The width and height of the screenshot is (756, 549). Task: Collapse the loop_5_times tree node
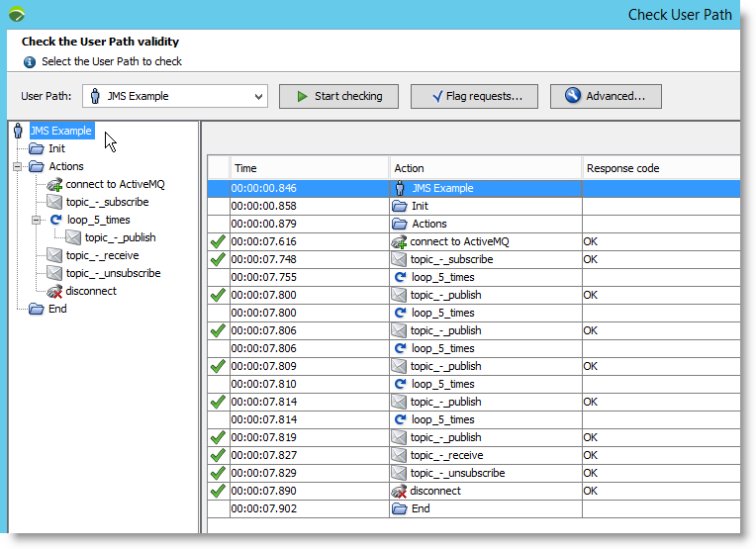pos(37,220)
